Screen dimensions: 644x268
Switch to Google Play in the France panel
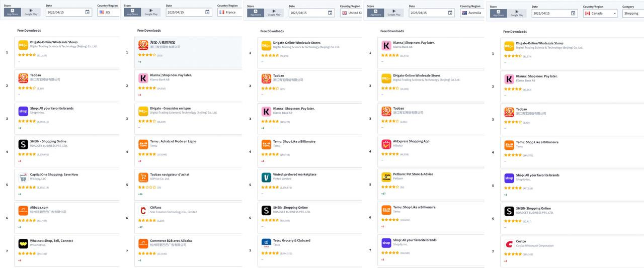click(x=151, y=12)
